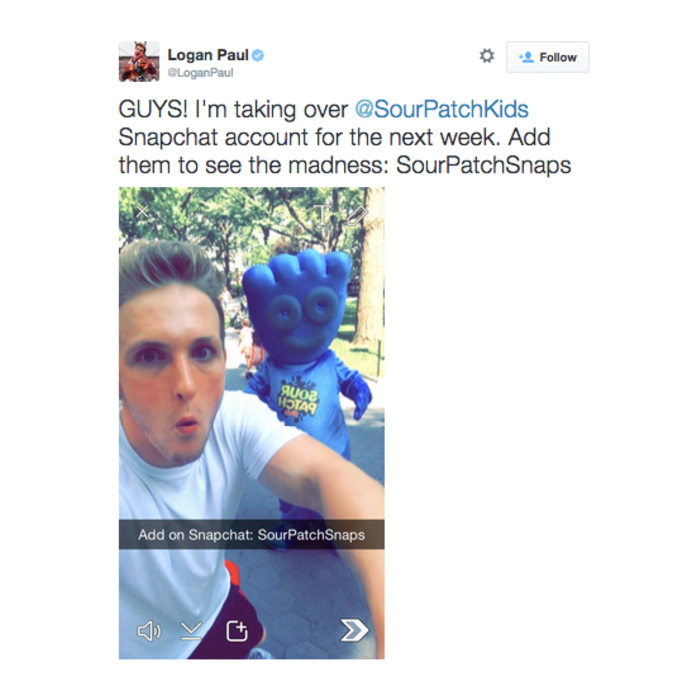
Task: Toggle the snap sound speaker icon
Action: 149,631
